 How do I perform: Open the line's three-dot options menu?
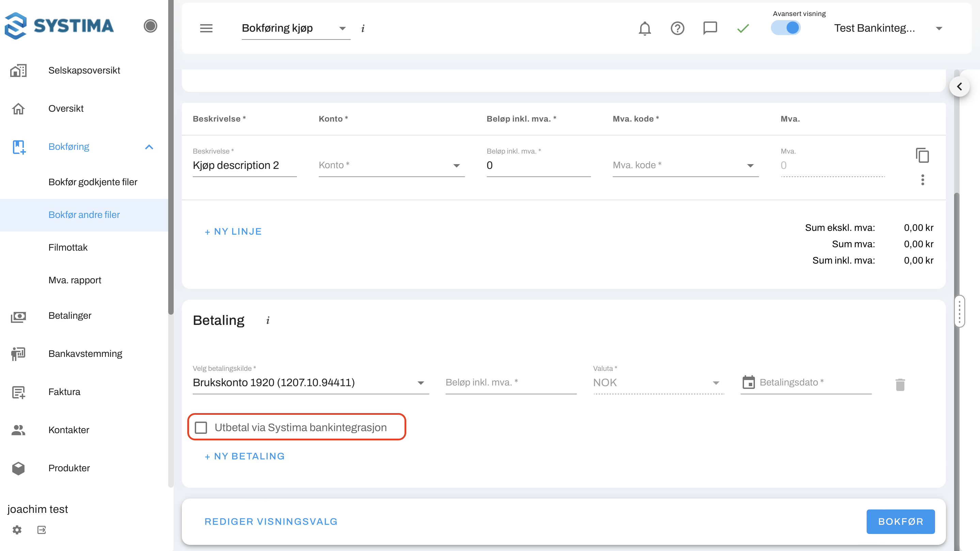(x=922, y=179)
